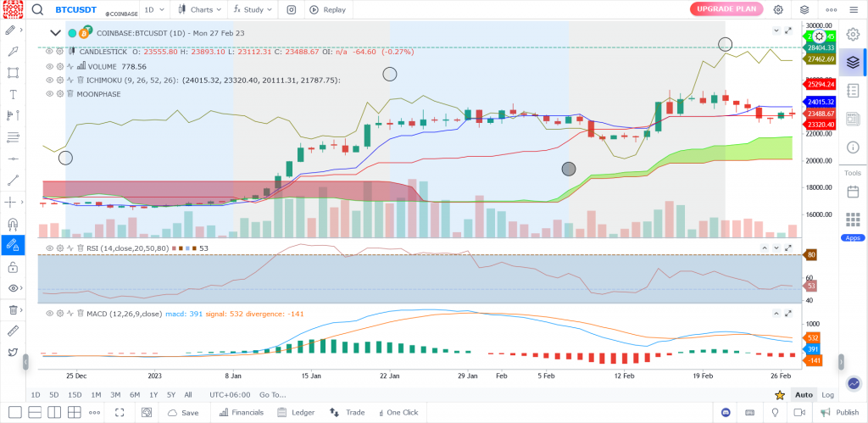868x423 pixels.
Task: Select 1Y time range
Action: click(153, 395)
